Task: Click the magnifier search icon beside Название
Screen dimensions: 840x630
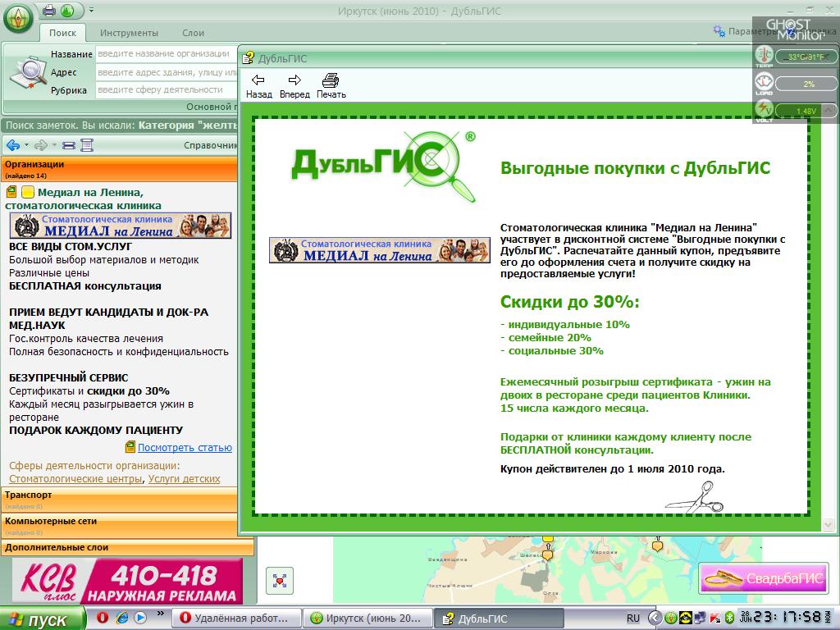Action: (x=28, y=72)
